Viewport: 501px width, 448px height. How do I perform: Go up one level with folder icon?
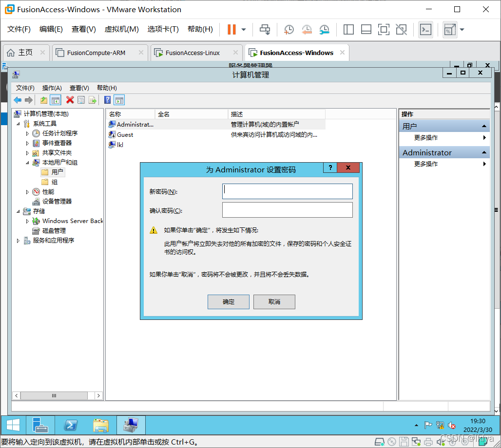click(x=44, y=100)
